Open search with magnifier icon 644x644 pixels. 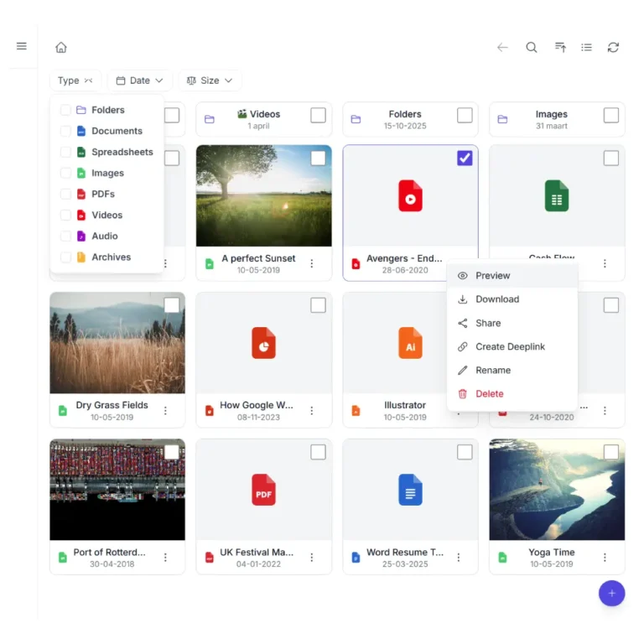click(x=532, y=47)
